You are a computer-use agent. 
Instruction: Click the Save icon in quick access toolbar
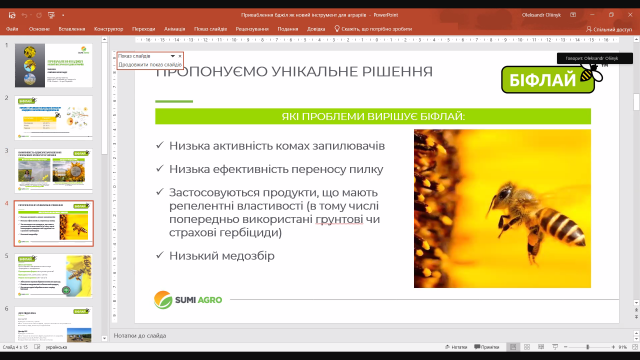[12, 15]
